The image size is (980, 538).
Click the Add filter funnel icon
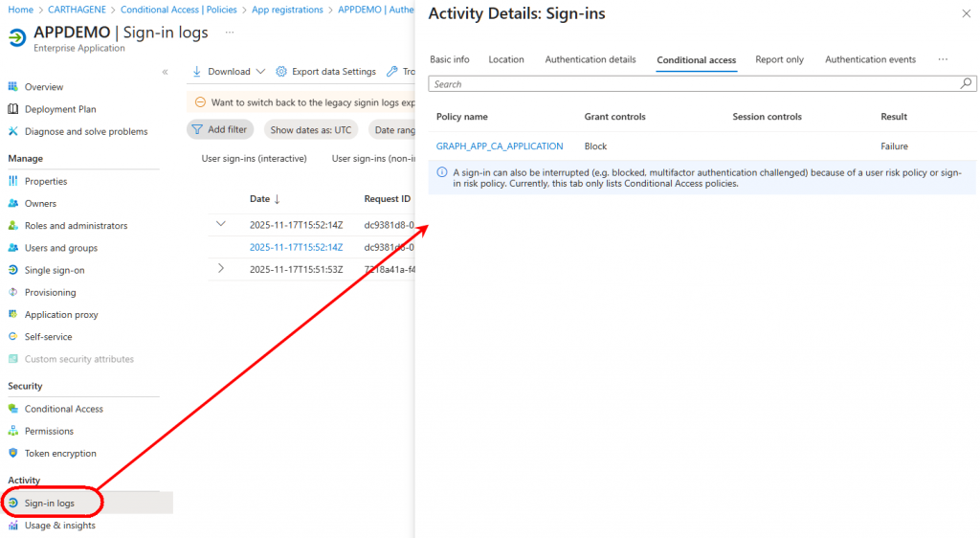197,129
